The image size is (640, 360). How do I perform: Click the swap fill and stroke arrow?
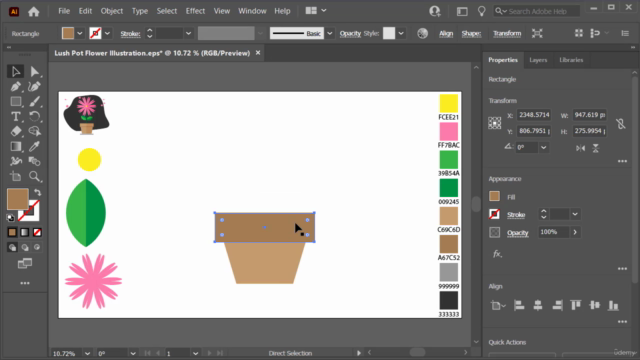pos(38,192)
